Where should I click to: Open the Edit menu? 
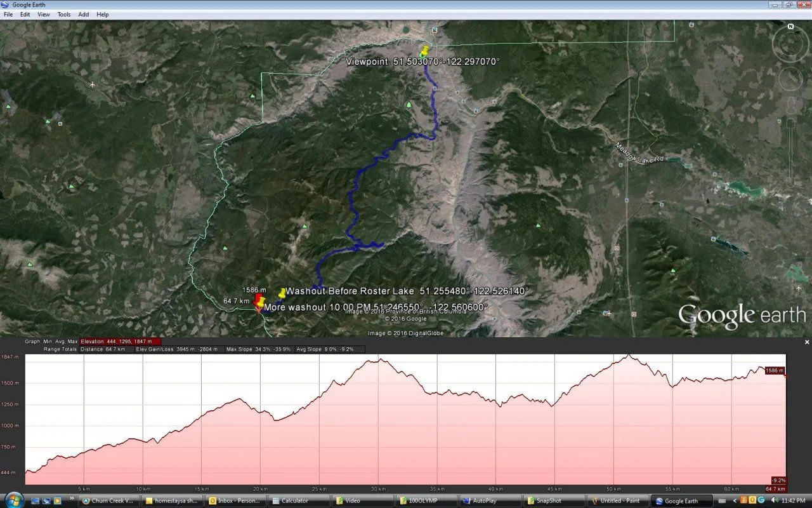point(25,15)
